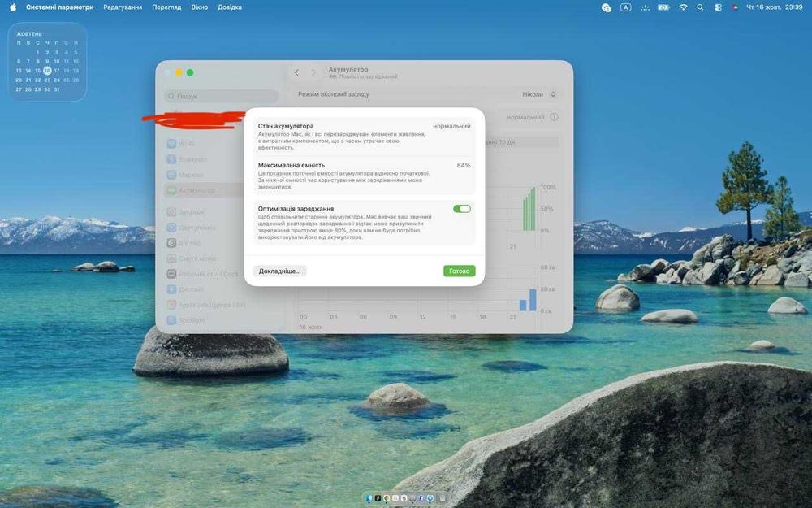Open the Докладніше… link button
This screenshot has width=812, height=508.
point(279,271)
